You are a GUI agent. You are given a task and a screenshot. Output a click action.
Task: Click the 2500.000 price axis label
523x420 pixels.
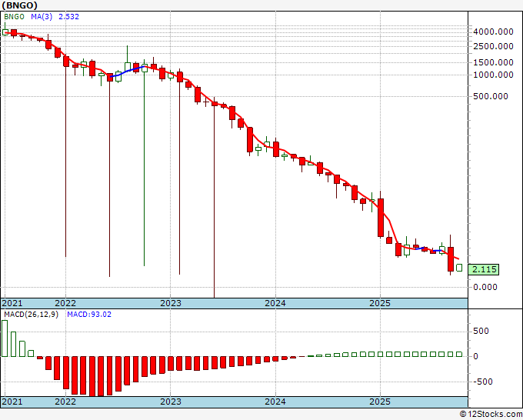tap(493, 46)
